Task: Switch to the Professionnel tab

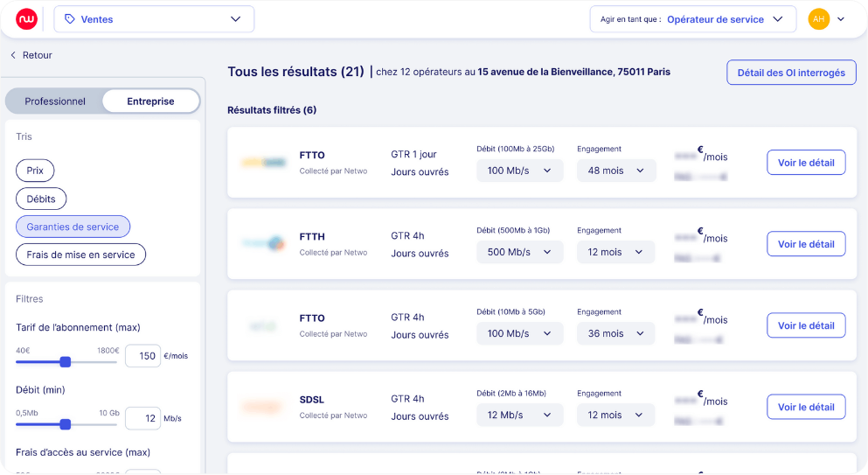Action: coord(55,101)
